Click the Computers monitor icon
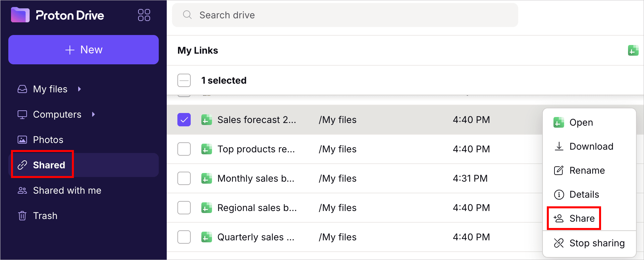Screen dimensions: 644x260 point(22,114)
